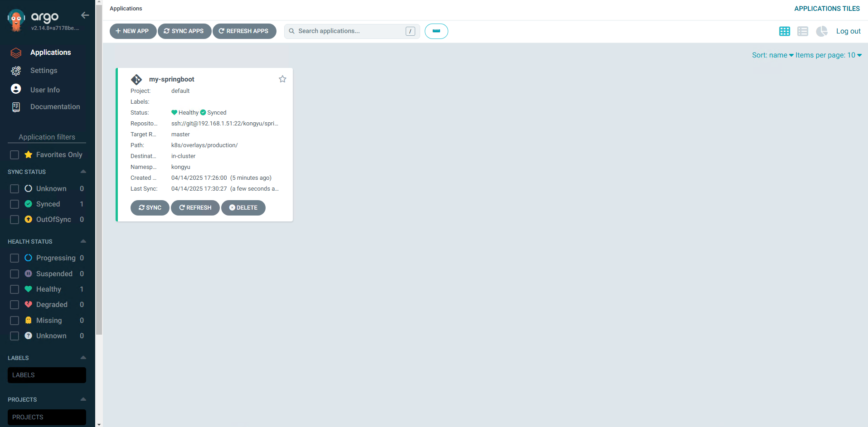Check the Synced sync status filter

pos(15,204)
